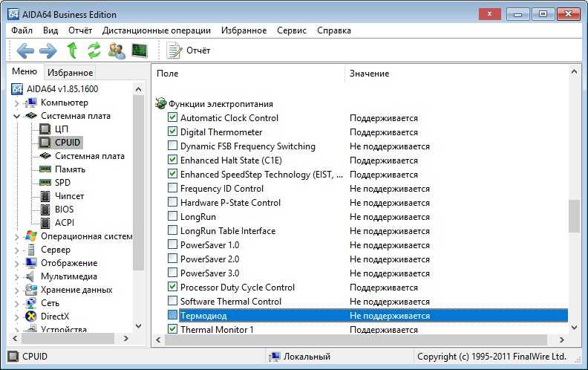
Task: Click the green Up arrow icon
Action: pos(72,51)
